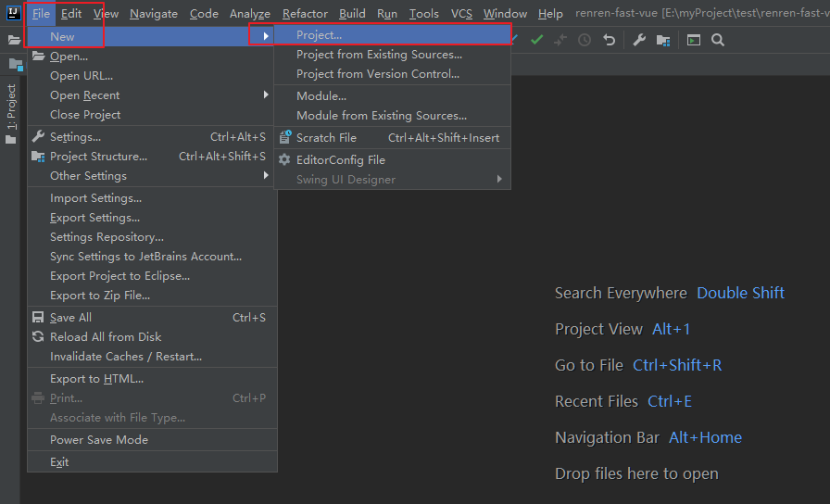Open the Build menu
830x504 pixels.
tap(352, 14)
